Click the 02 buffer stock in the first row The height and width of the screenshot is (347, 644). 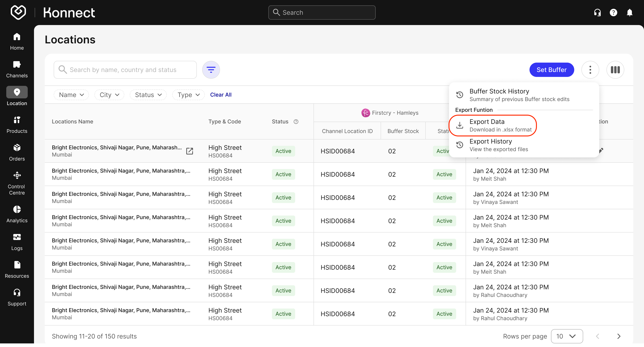tap(392, 151)
